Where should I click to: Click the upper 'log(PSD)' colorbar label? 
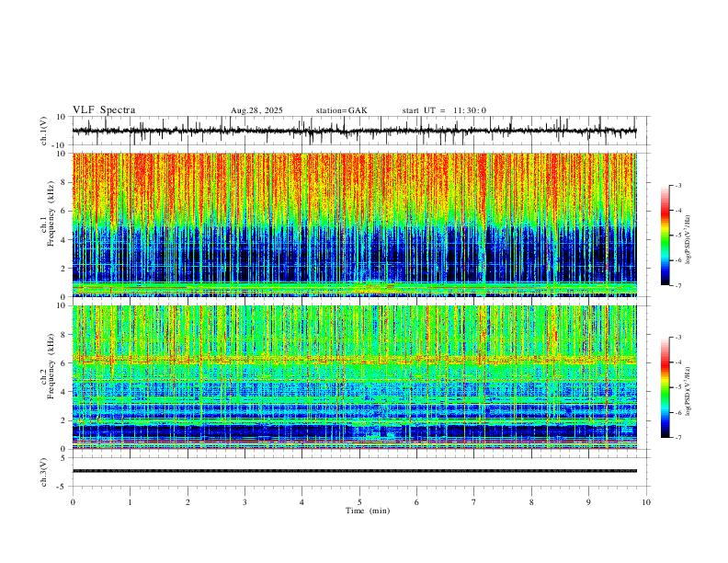point(688,240)
